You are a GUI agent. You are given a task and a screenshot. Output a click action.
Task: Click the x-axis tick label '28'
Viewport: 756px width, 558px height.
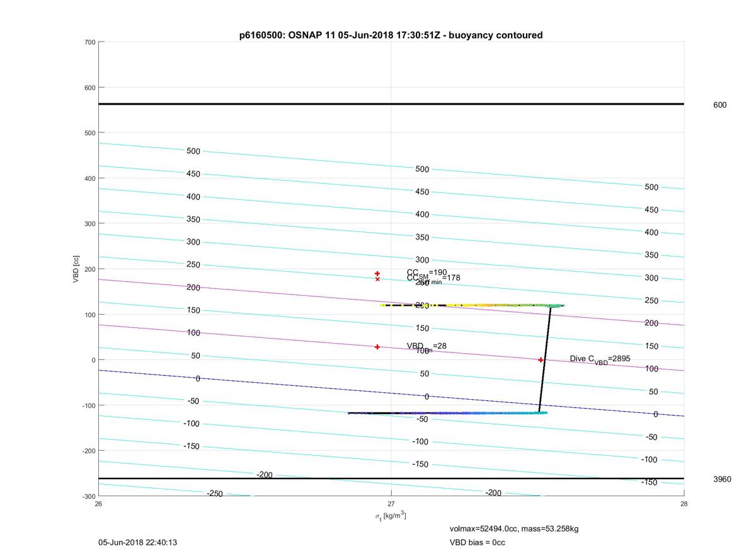(684, 504)
